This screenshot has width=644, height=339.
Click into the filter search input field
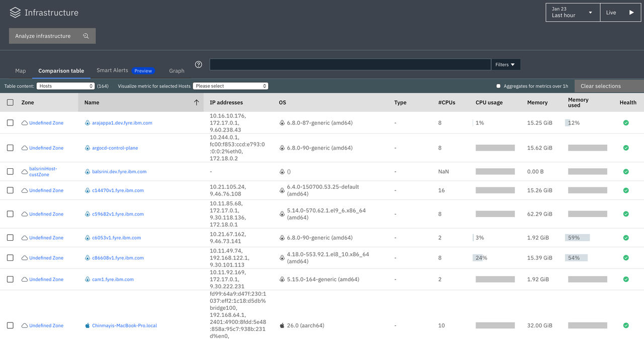tap(350, 64)
